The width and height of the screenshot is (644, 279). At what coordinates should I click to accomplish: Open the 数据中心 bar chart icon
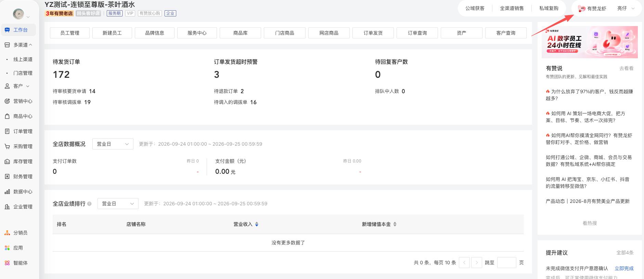7,192
